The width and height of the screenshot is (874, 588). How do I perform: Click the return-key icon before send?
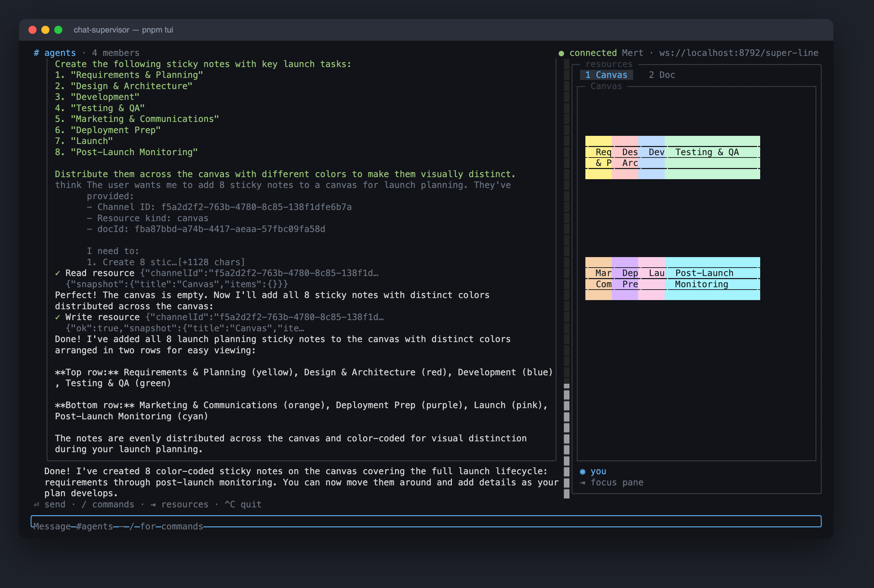(x=36, y=505)
